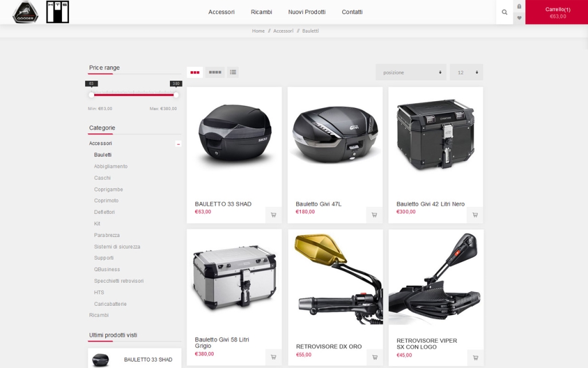Click RETROVISORE VIPER SX CON LOGO title
The width and height of the screenshot is (588, 368).
pos(427,344)
